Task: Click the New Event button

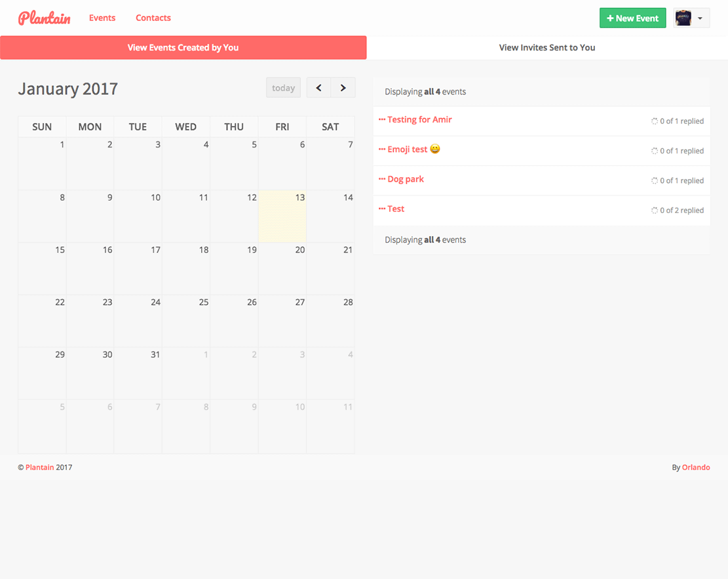Action: coord(632,18)
